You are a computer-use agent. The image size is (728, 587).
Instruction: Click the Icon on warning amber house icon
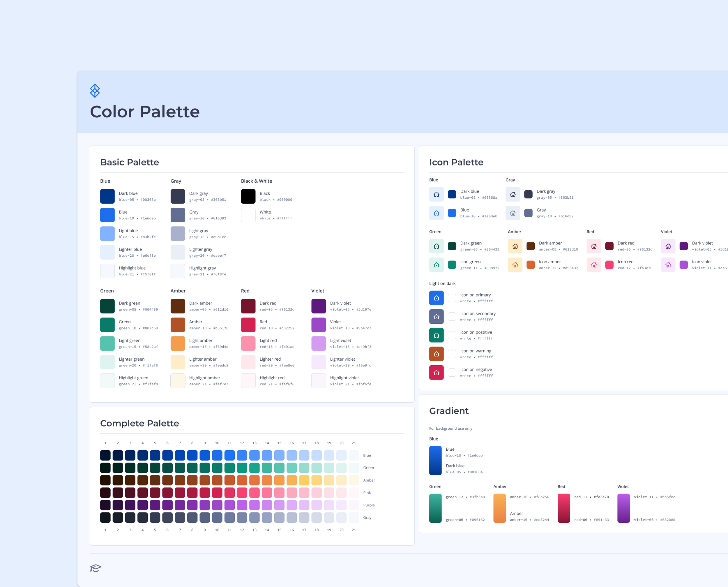436,354
